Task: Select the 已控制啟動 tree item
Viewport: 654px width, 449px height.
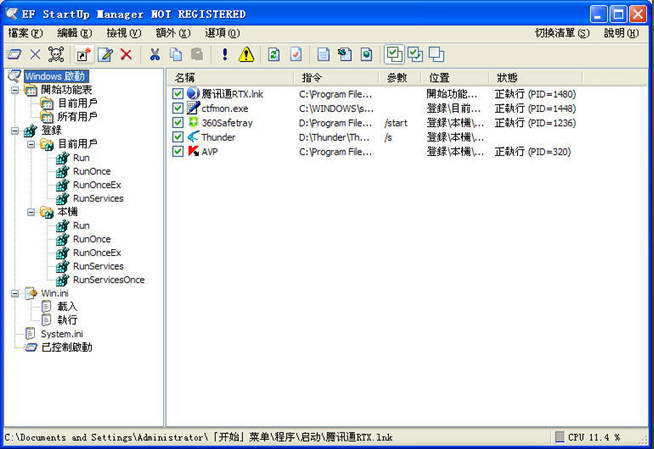Action: [67, 347]
